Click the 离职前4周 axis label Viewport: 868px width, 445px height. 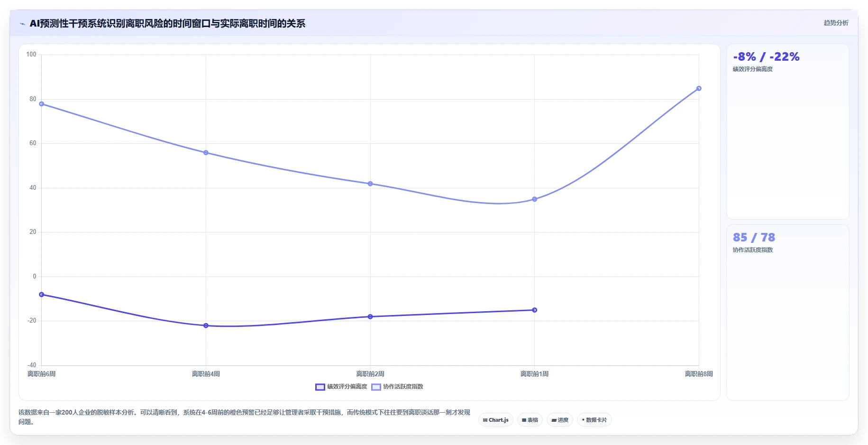click(206, 374)
